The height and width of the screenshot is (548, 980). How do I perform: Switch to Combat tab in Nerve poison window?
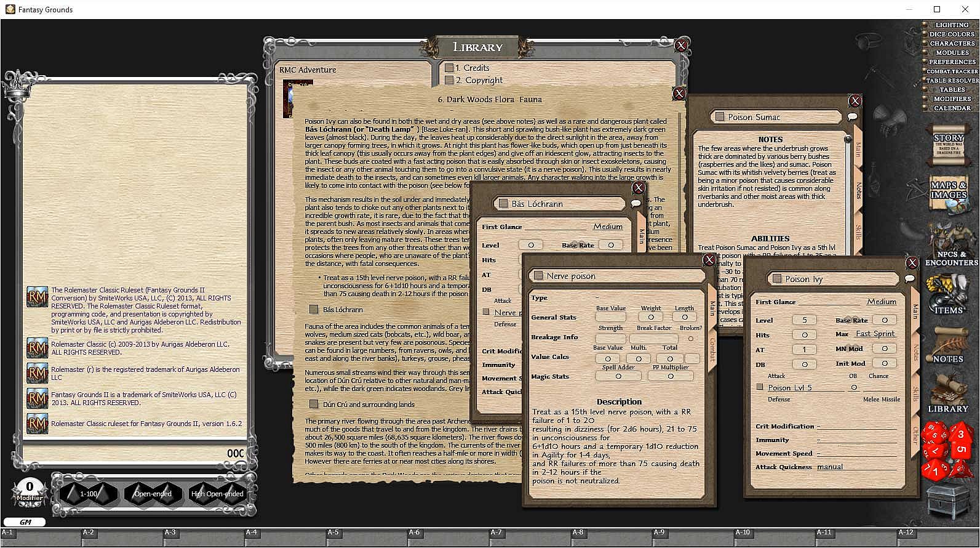point(713,349)
